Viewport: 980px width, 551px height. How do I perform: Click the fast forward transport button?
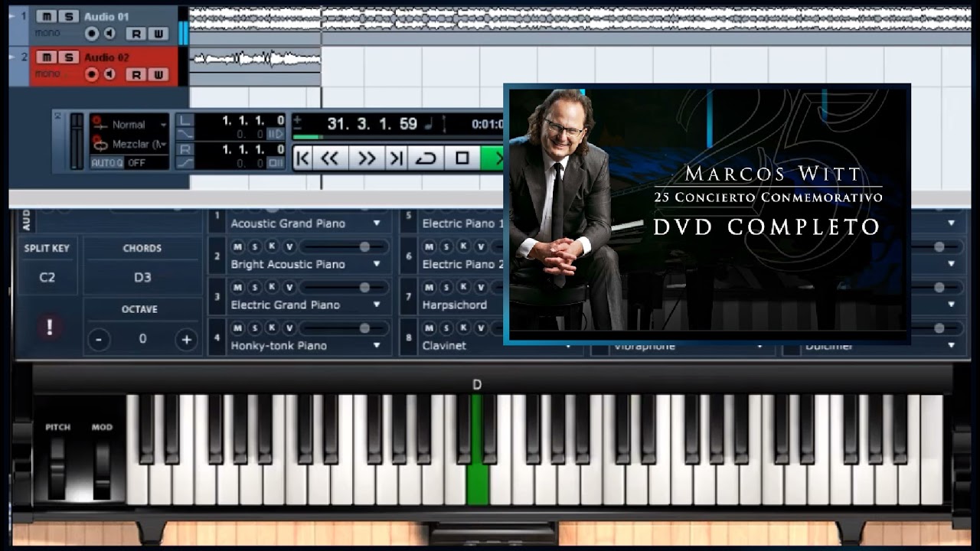click(367, 158)
